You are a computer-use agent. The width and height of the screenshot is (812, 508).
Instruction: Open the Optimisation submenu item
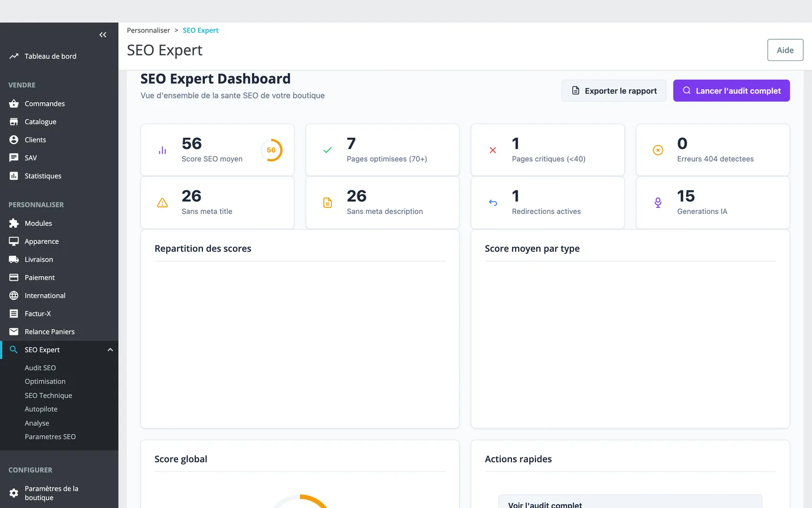[45, 382]
